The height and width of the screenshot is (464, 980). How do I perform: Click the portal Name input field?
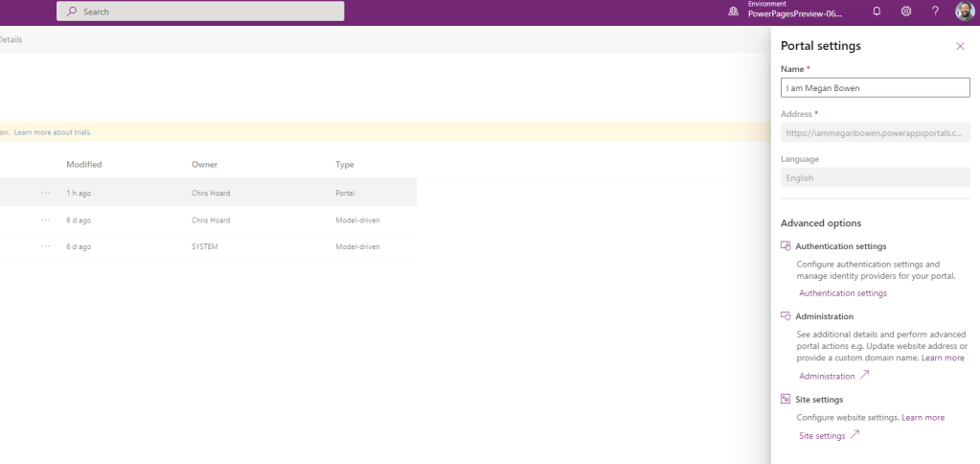click(876, 87)
